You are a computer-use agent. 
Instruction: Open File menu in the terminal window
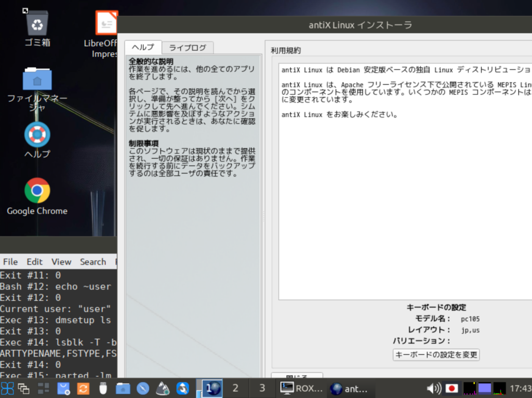(10, 261)
